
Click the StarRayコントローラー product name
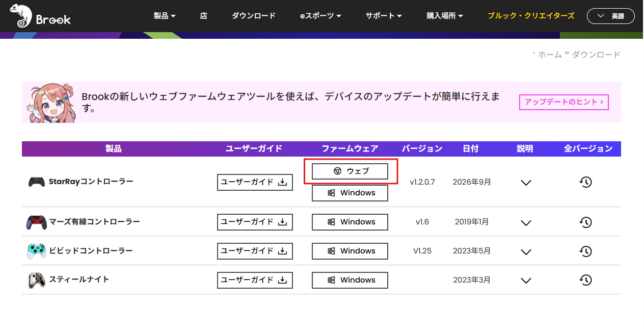click(91, 182)
